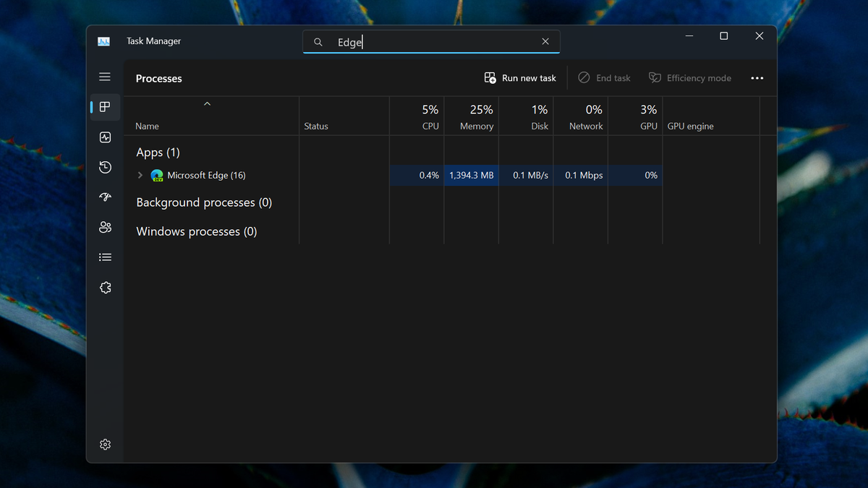Open the Details page
This screenshot has width=868, height=488.
105,257
